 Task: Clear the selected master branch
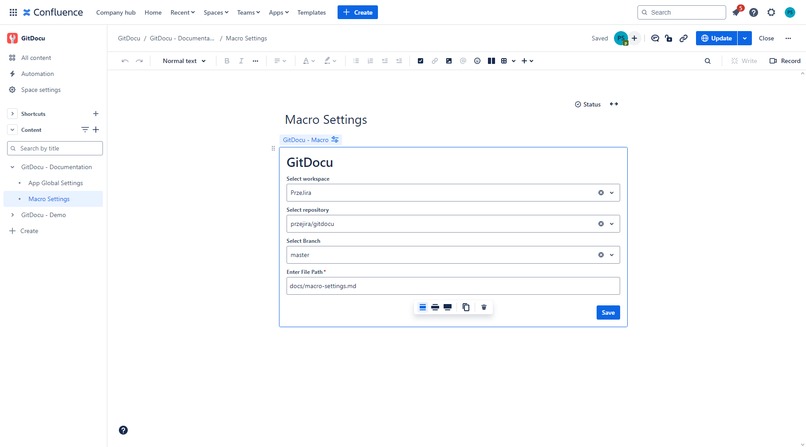click(600, 255)
